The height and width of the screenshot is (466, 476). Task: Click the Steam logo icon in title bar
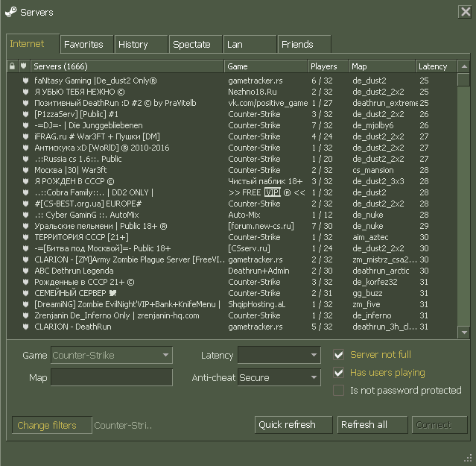[x=11, y=12]
